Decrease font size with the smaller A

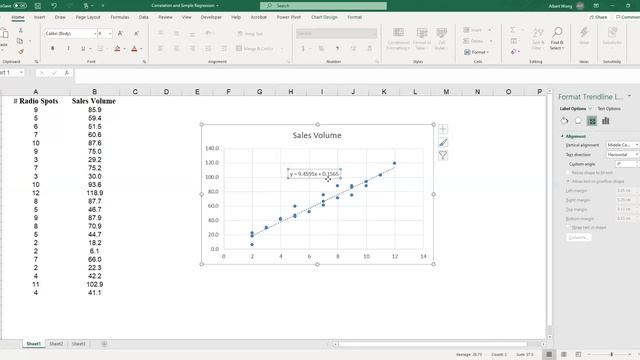(x=136, y=33)
